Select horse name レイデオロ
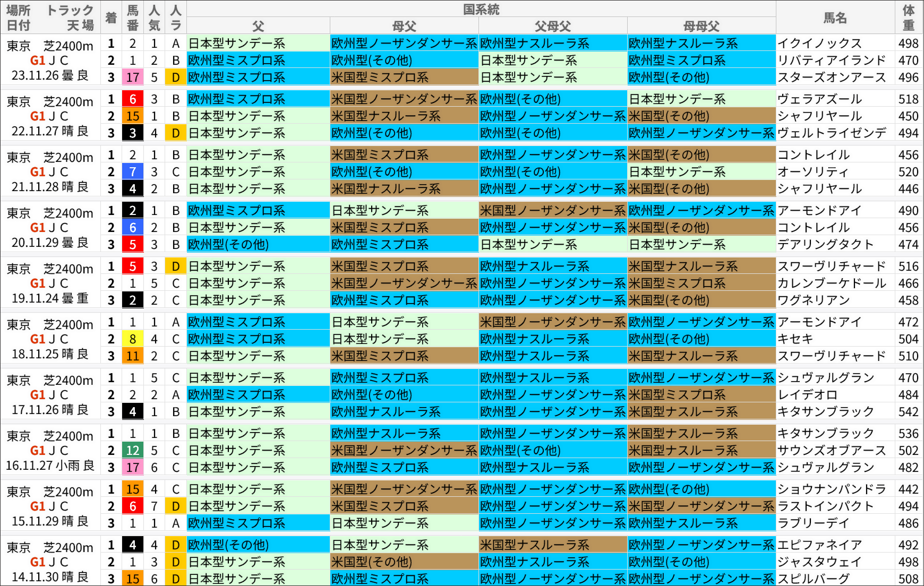 coord(807,395)
